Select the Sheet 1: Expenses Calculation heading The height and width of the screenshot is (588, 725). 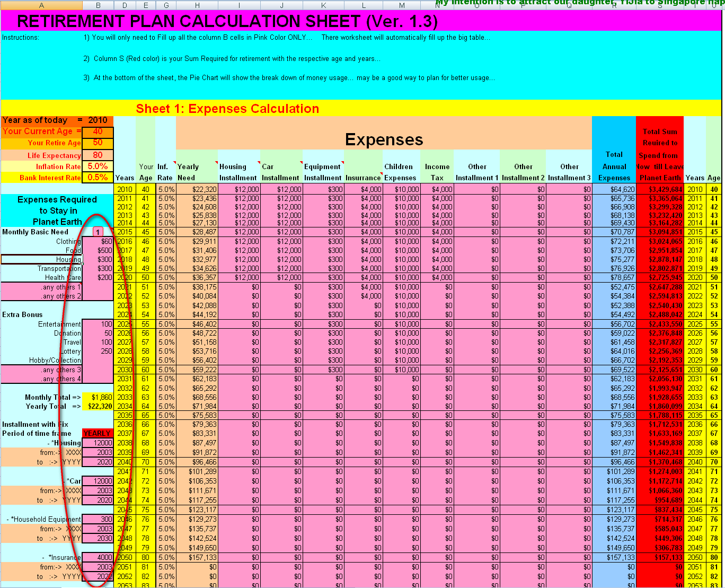227,109
